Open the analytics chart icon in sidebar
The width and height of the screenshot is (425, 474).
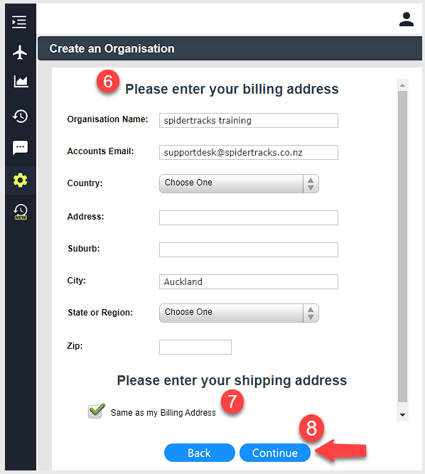tap(21, 81)
